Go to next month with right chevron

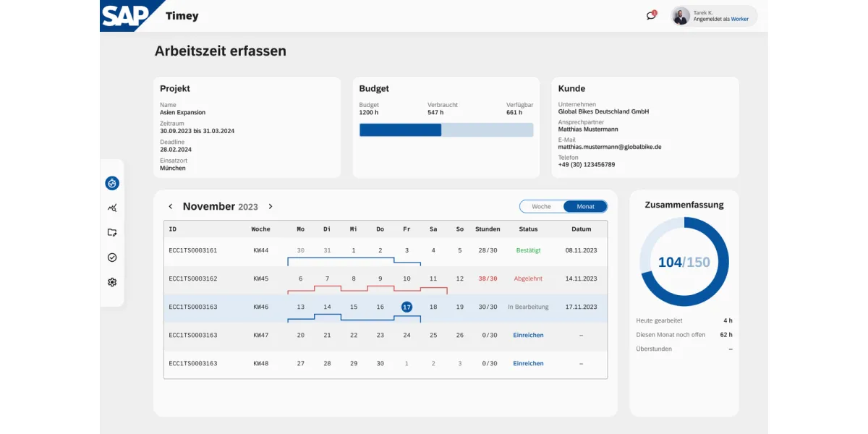(271, 206)
